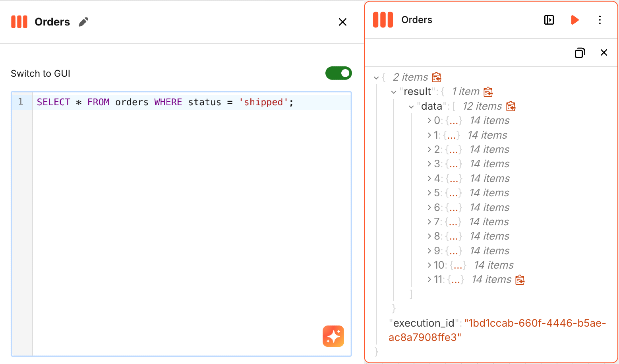Viewport: 619px width, 364px height.
Task: Expand data item 2
Action: point(429,149)
